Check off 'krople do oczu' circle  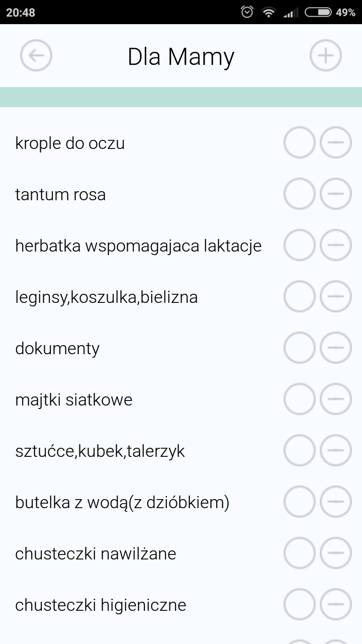[299, 143]
